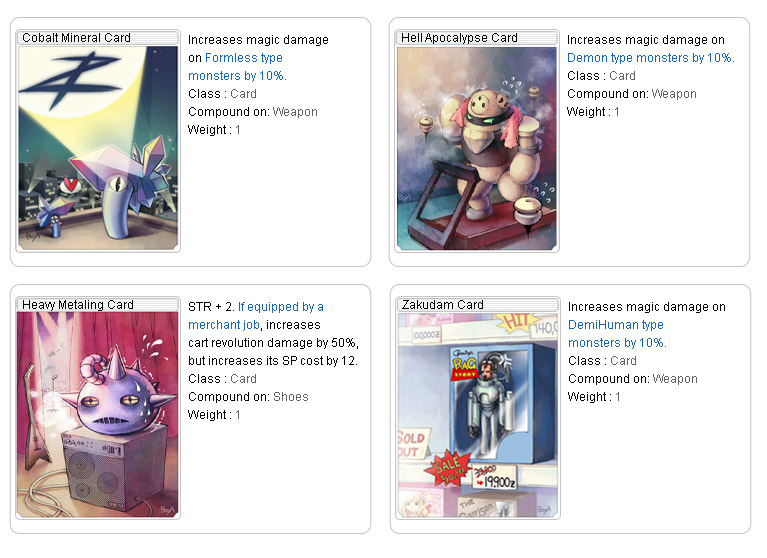Select the 'Hell Apocalypse Card' title bar
Viewport: 767px width, 558px height.
477,38
